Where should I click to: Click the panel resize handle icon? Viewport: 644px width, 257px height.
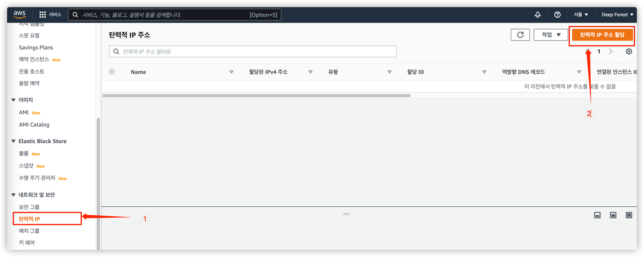point(346,214)
